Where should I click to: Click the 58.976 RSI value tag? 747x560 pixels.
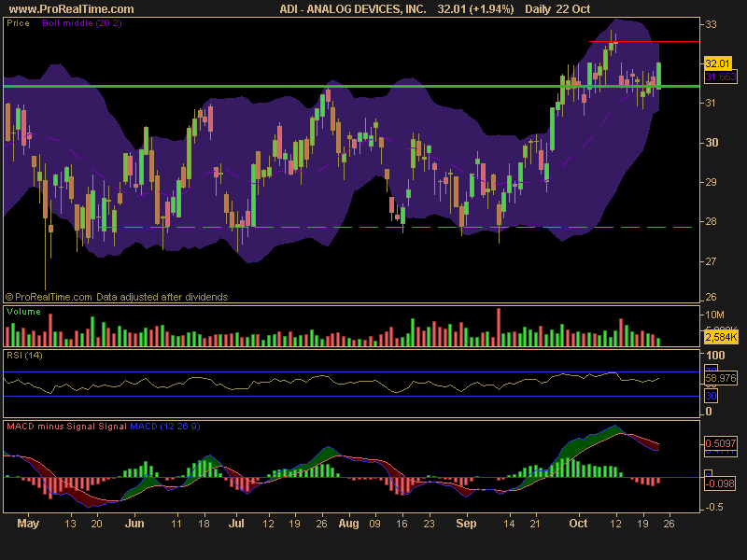point(720,379)
